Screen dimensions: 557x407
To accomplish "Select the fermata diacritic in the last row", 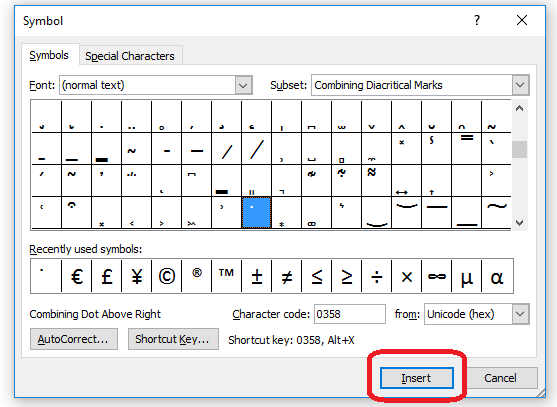I will point(76,212).
